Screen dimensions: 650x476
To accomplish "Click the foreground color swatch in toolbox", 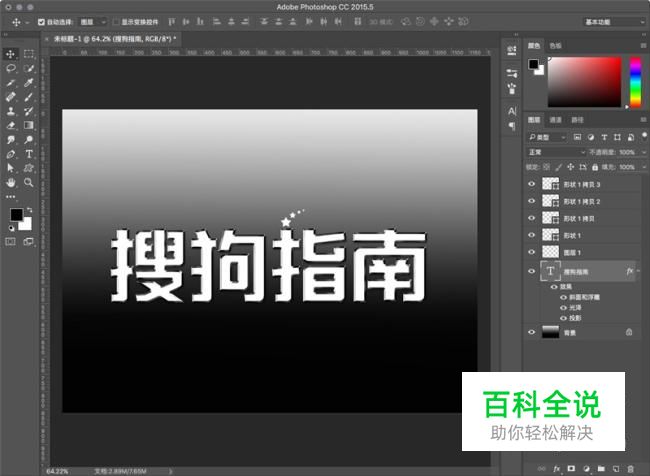I will pyautogui.click(x=17, y=214).
